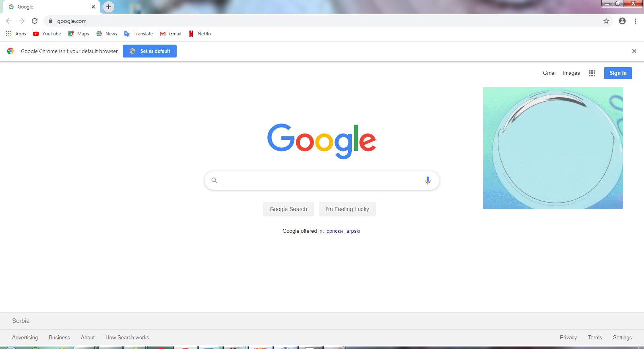Click the I'm Feeling Lucky button

[x=347, y=209]
